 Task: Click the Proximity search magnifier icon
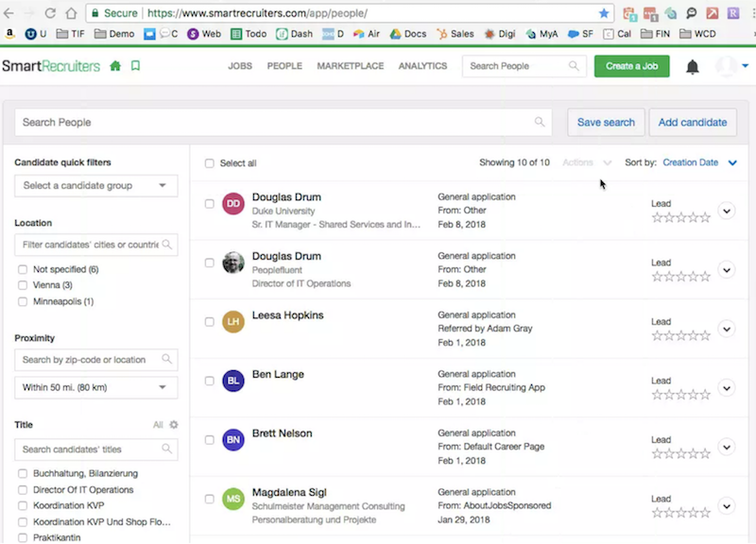pos(167,359)
